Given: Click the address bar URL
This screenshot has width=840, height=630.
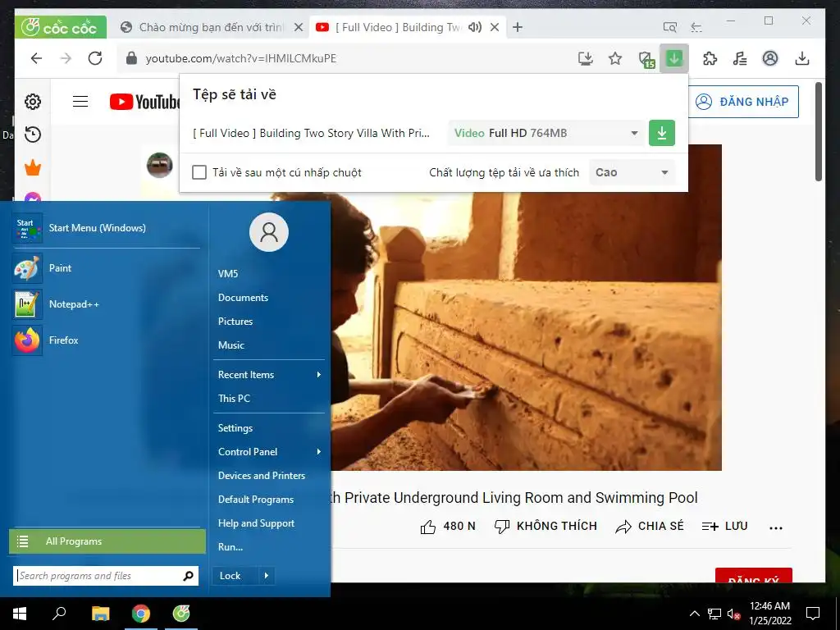Looking at the screenshot, I should point(240,58).
